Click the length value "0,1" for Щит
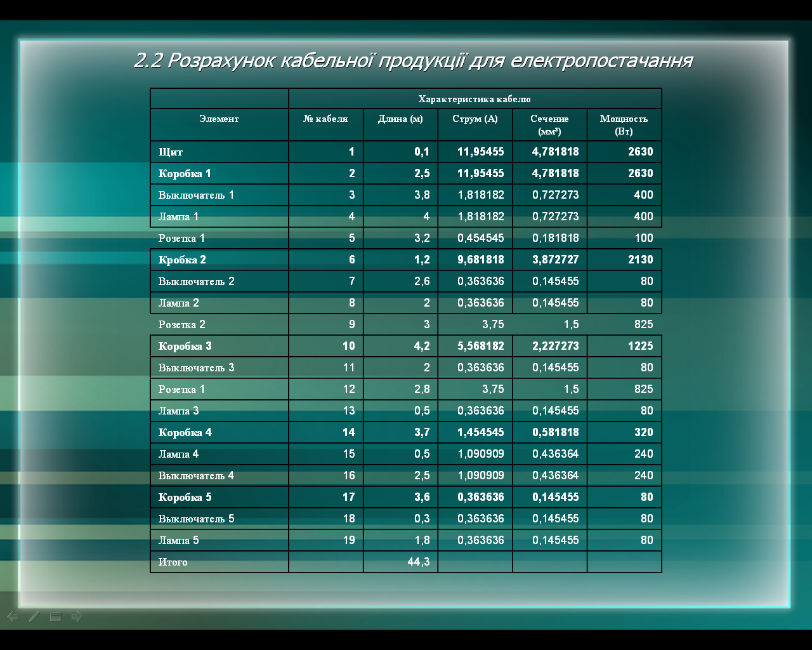Image resolution: width=812 pixels, height=650 pixels. point(422,152)
